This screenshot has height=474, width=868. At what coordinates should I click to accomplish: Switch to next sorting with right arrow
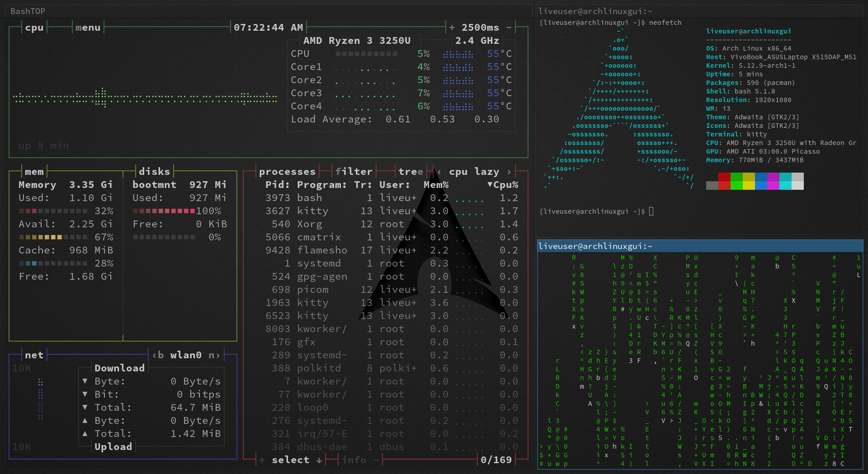pos(509,171)
